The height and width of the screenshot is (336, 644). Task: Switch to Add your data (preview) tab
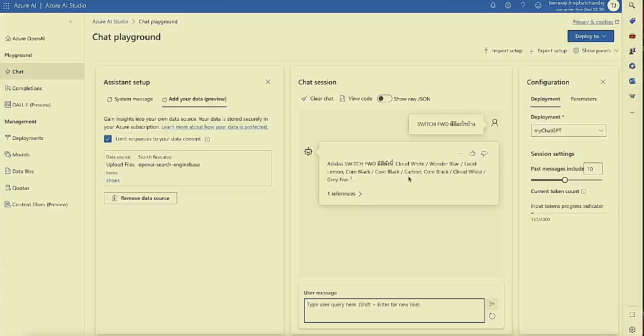tap(194, 99)
